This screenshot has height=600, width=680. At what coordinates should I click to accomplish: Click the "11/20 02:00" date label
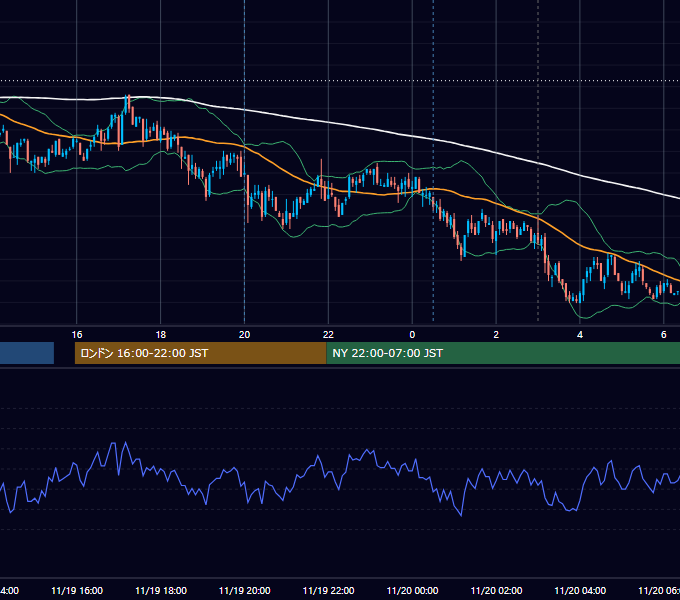click(x=497, y=590)
